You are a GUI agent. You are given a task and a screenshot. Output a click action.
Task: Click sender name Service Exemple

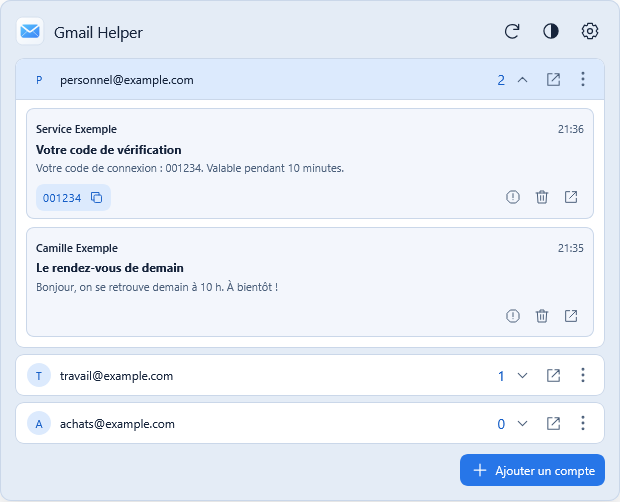76,129
